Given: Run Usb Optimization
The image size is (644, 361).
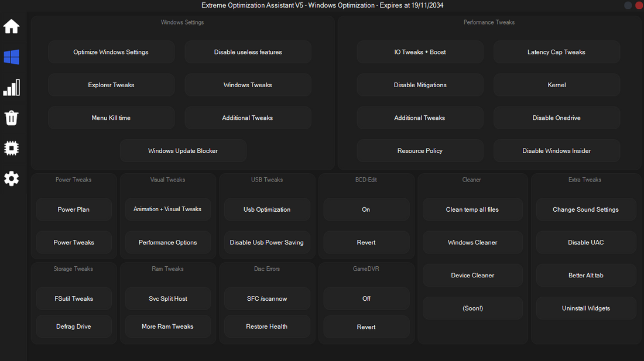Looking at the screenshot, I should pos(267,209).
